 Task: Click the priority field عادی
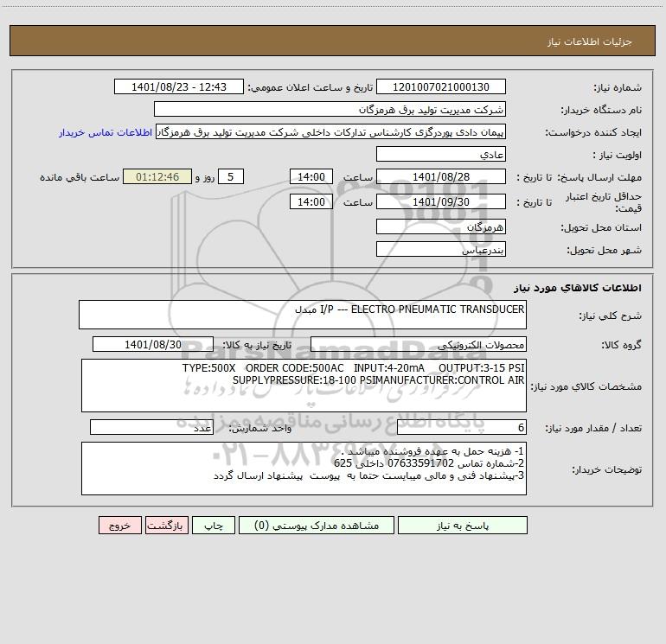441,154
